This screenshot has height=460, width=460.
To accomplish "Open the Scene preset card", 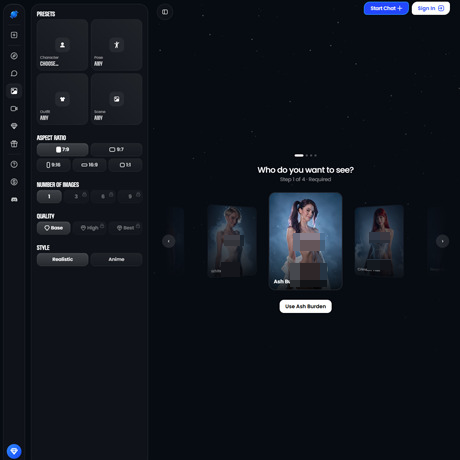I will (116, 99).
